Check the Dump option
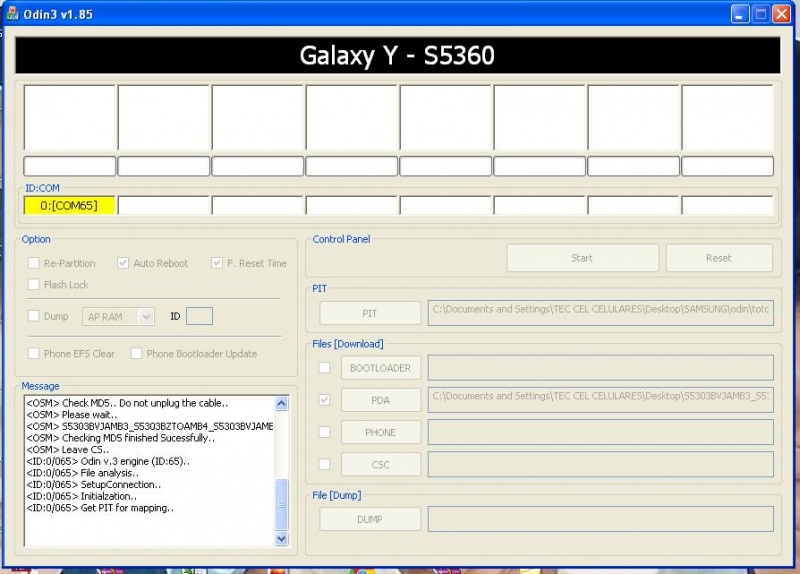Viewport: 800px width, 574px height. (34, 316)
